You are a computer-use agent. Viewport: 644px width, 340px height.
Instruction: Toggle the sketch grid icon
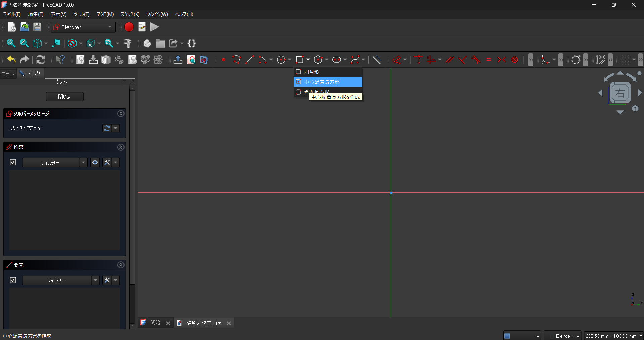point(625,60)
